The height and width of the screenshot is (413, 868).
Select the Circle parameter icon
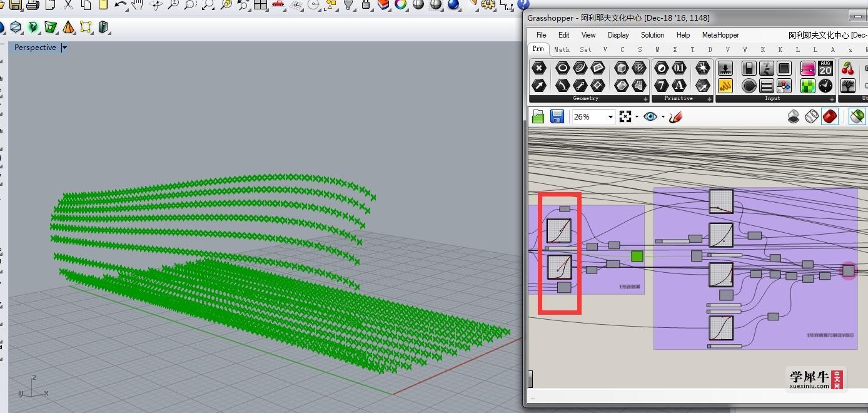click(x=562, y=68)
